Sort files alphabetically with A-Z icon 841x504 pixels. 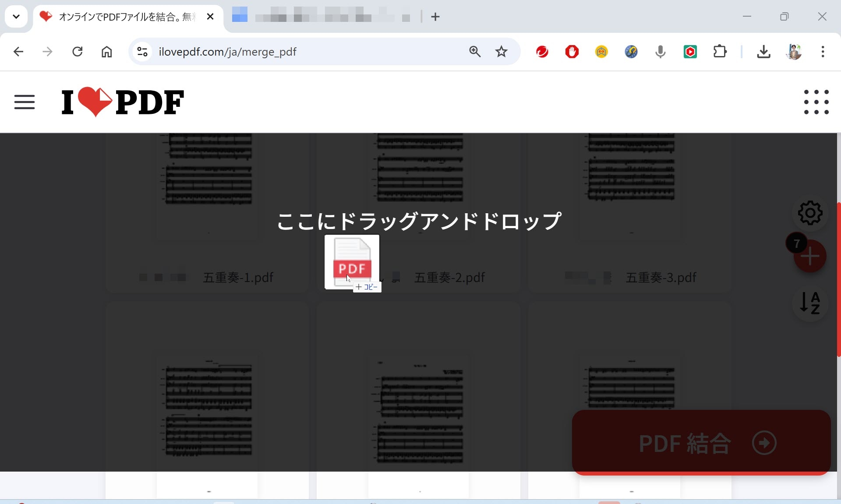click(810, 303)
